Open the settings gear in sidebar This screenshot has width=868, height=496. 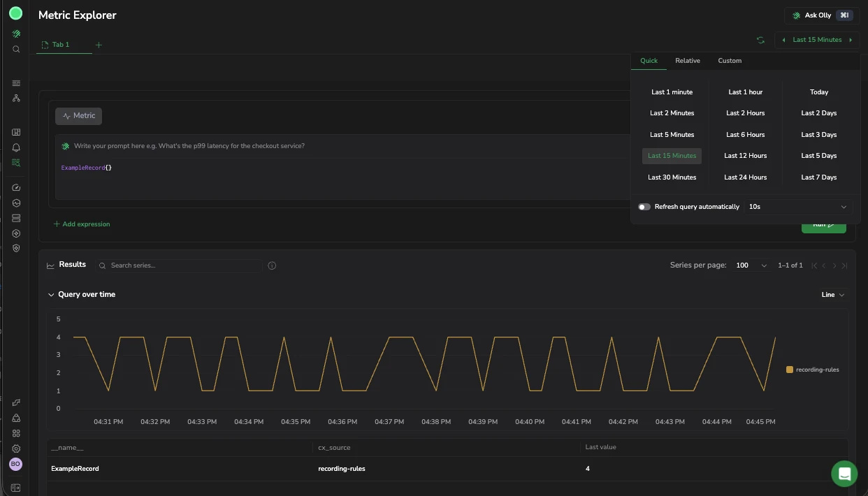click(16, 448)
